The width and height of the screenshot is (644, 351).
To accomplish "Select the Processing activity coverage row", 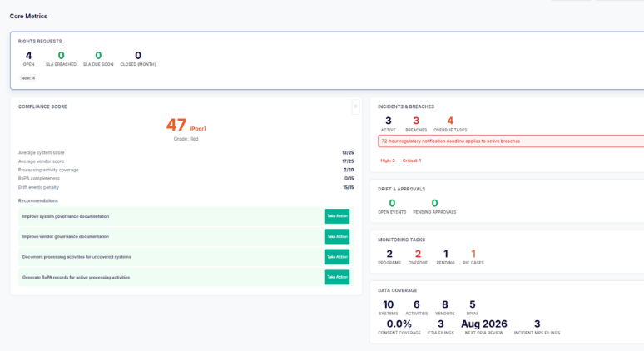I will pos(186,170).
